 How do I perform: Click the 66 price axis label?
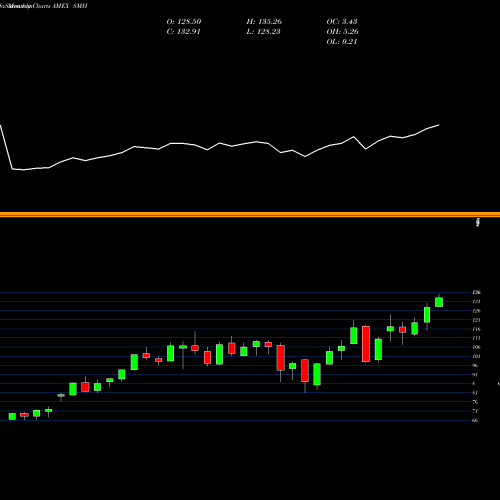[x=475, y=420]
